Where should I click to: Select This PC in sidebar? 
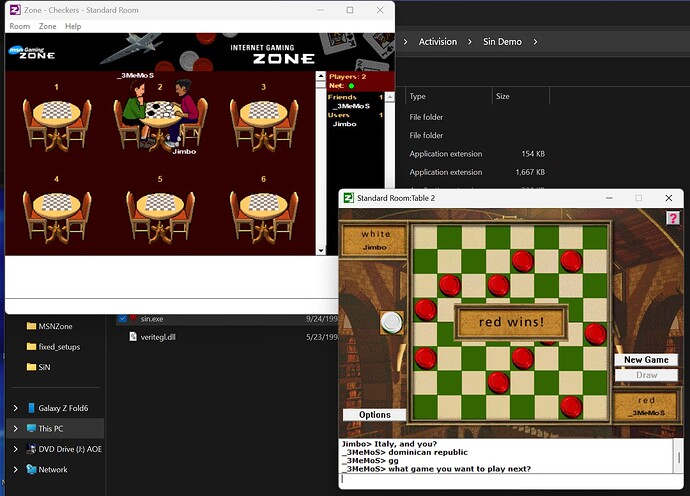pyautogui.click(x=51, y=428)
